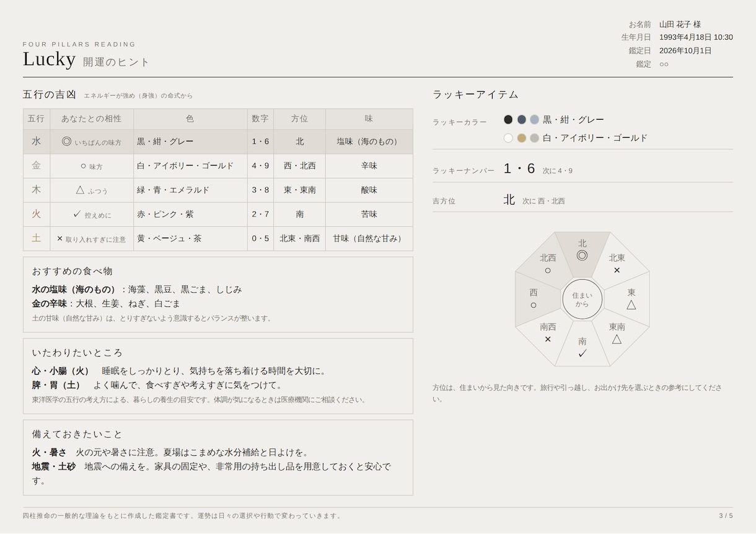756x534 pixels.
Task: Click the light grey dot beside the gold dot
Action: (x=534, y=138)
